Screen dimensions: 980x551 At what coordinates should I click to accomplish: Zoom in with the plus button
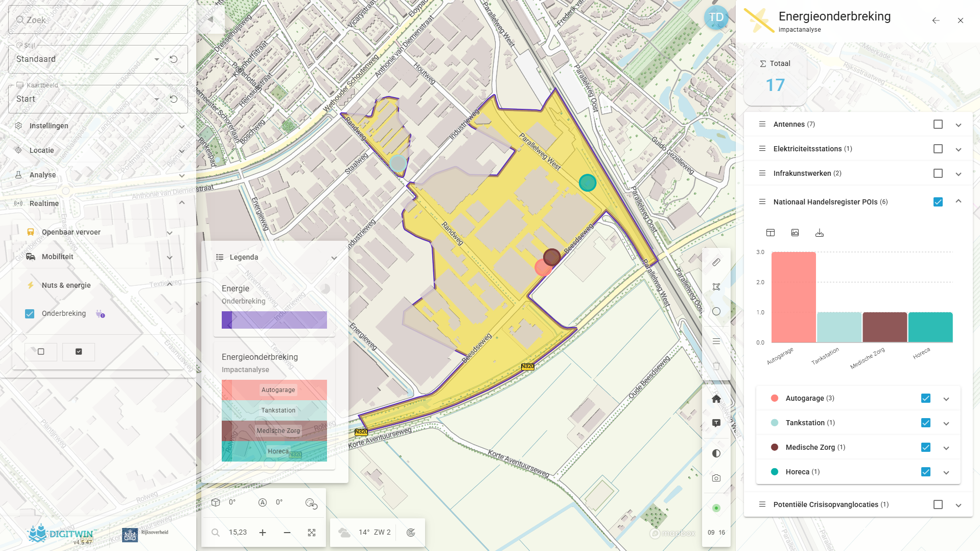click(263, 533)
